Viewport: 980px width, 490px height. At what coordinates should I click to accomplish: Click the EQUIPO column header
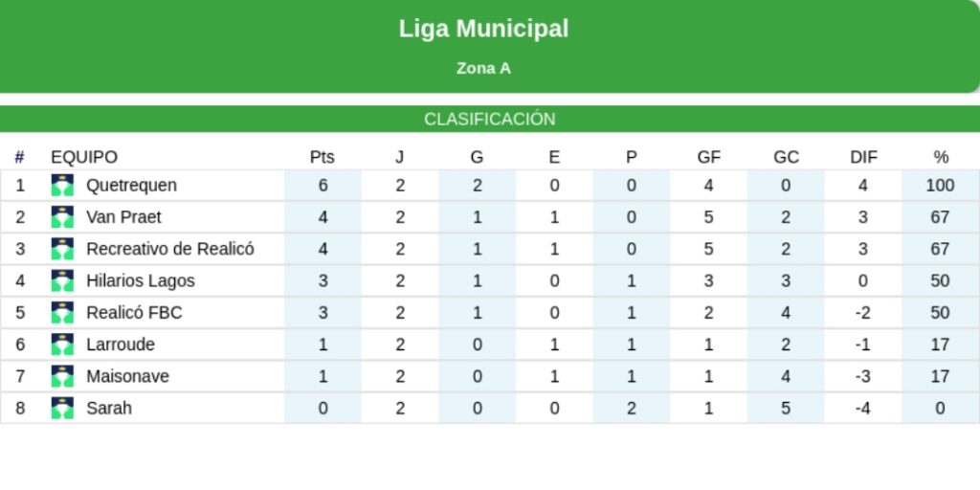(x=84, y=157)
